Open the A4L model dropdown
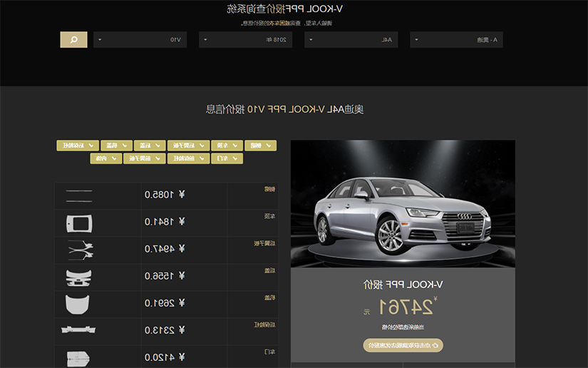The height and width of the screenshot is (368, 588). 351,40
